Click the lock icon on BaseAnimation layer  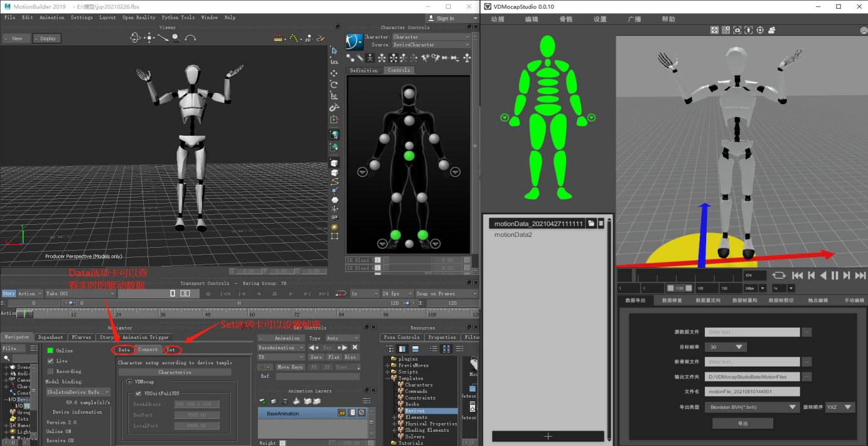coord(342,413)
